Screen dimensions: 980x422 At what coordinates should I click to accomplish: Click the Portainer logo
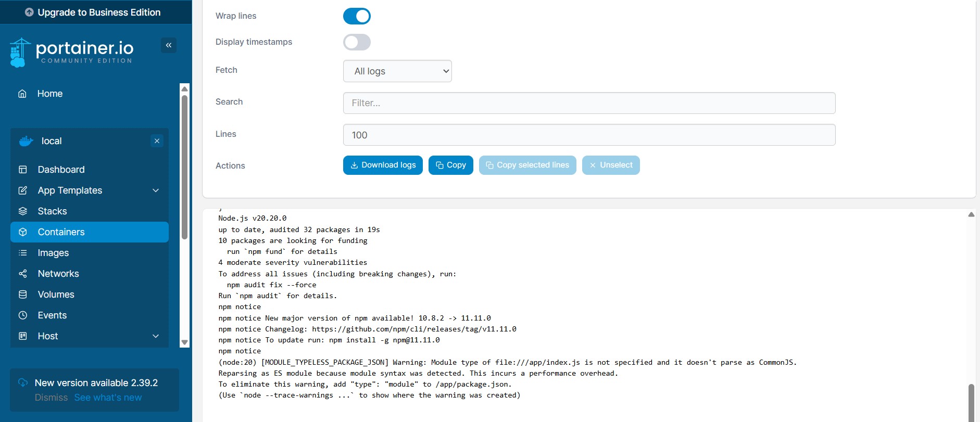pos(71,52)
